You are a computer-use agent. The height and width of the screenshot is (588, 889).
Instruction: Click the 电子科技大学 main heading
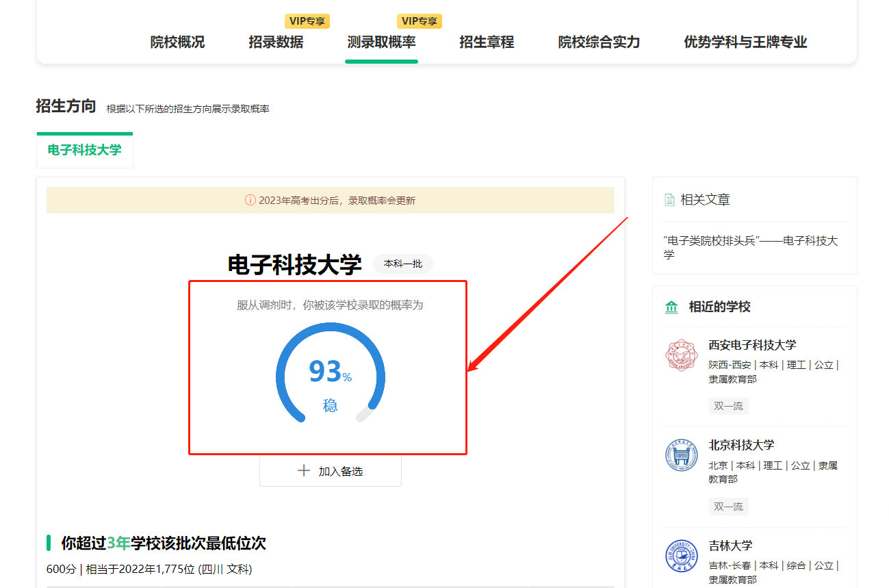coord(294,264)
